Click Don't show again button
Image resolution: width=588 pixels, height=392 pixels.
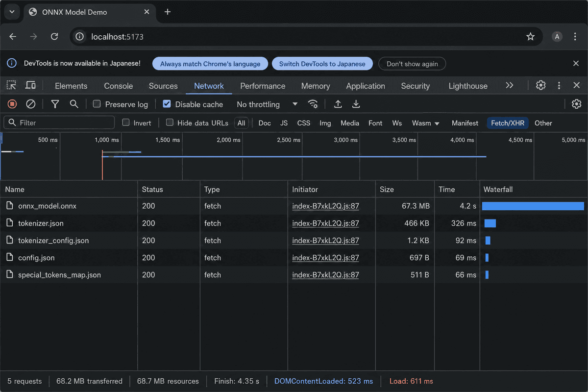coord(412,64)
